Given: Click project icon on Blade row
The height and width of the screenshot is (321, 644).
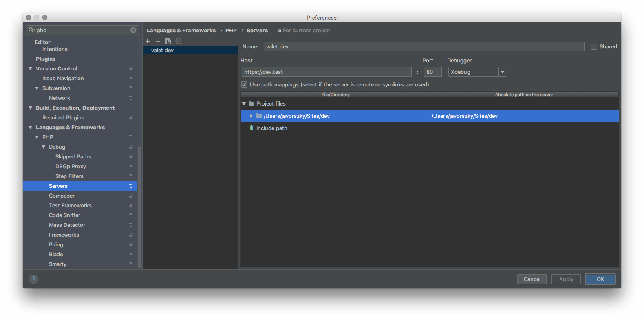Looking at the screenshot, I should coord(131,255).
